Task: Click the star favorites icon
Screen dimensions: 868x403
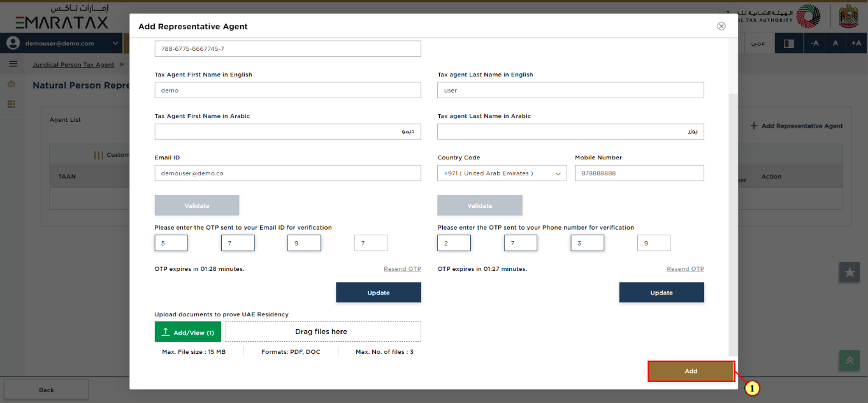Action: tap(850, 272)
